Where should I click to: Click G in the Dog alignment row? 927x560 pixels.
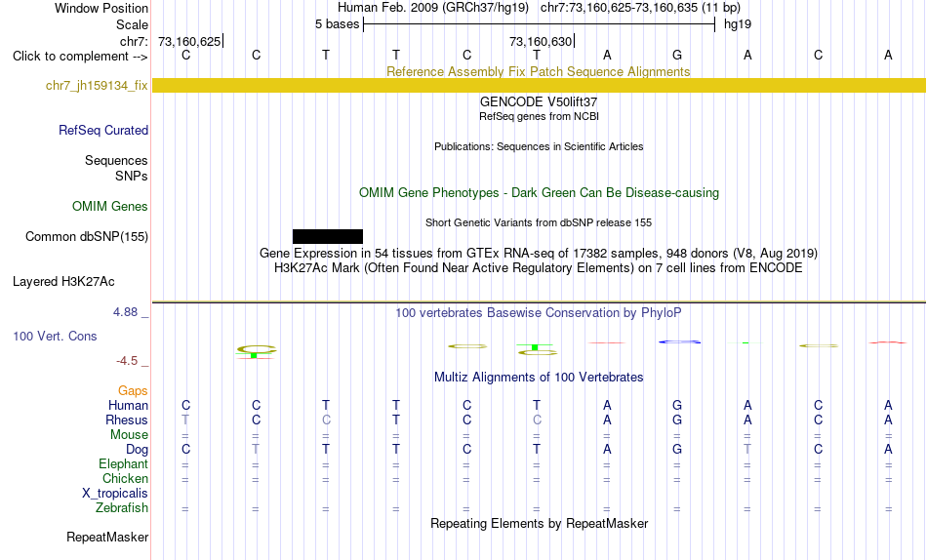tap(677, 450)
